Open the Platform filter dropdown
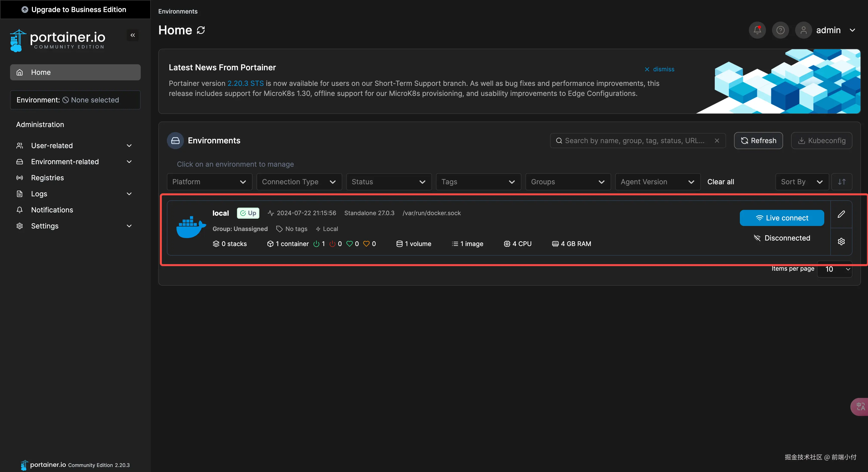Image resolution: width=868 pixels, height=472 pixels. (x=209, y=182)
